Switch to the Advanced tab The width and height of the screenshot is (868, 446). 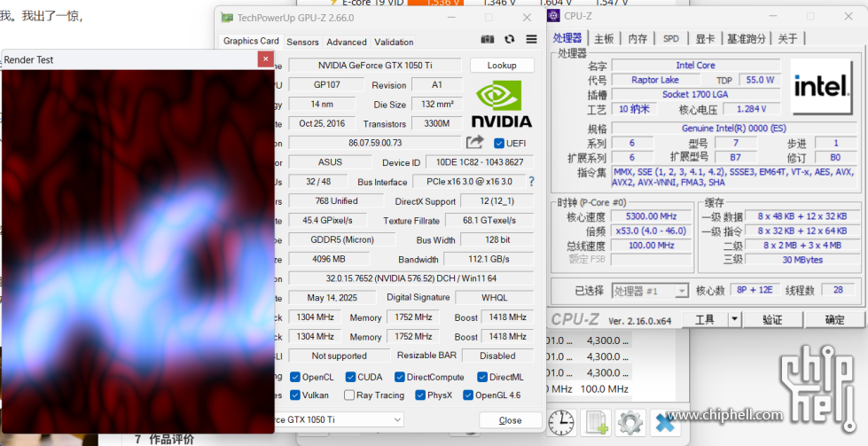(347, 42)
